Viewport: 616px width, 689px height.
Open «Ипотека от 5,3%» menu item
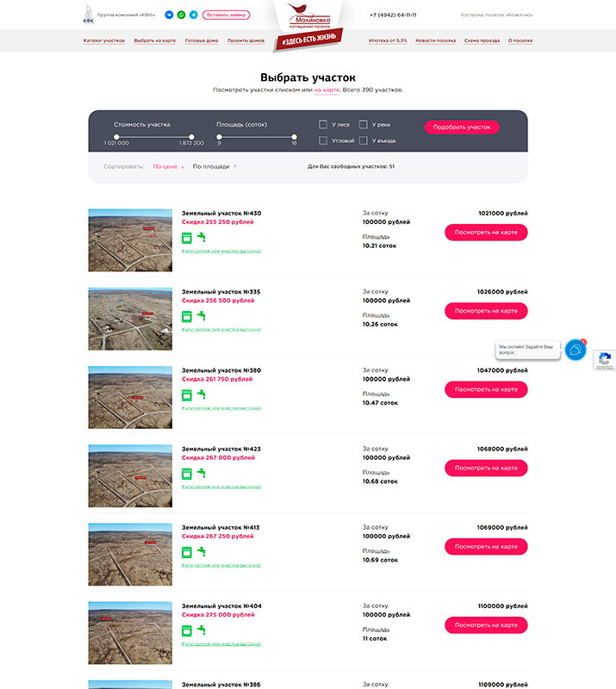388,40
